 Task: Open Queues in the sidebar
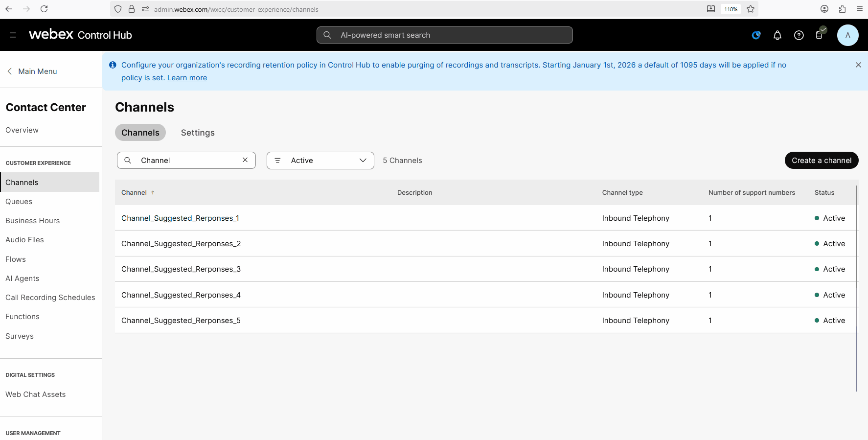pos(19,202)
